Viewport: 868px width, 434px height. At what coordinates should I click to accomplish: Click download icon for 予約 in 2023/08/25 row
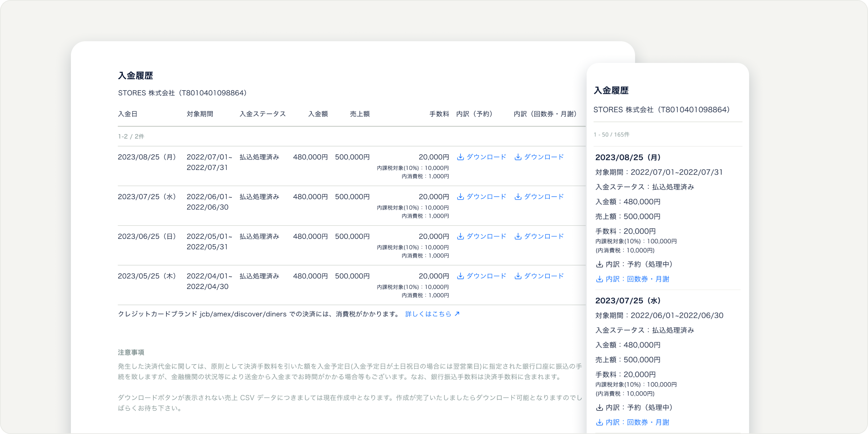460,157
